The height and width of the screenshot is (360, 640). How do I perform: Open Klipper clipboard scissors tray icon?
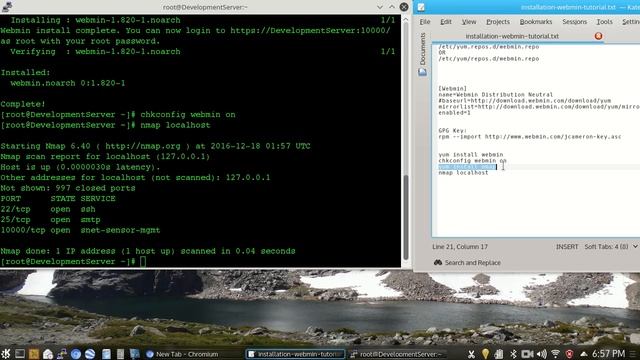(471, 354)
